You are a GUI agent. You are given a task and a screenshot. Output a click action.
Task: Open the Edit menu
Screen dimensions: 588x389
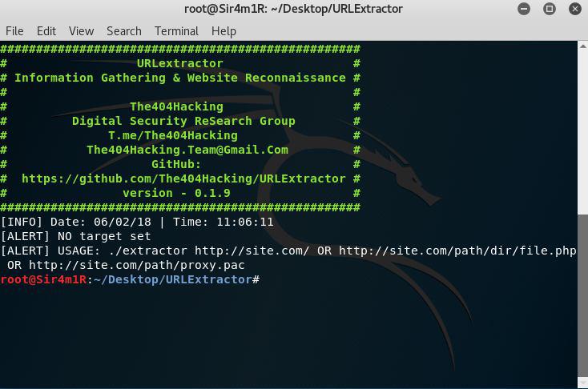click(46, 31)
